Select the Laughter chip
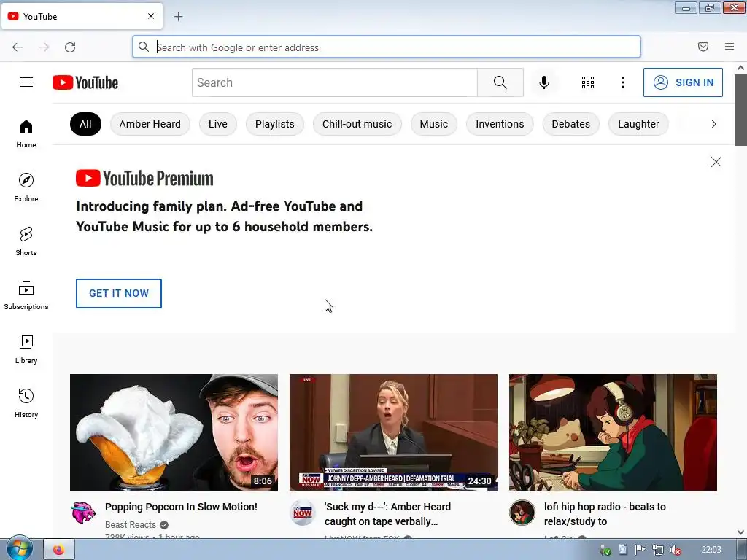Screen dimensions: 747x560 pos(638,124)
